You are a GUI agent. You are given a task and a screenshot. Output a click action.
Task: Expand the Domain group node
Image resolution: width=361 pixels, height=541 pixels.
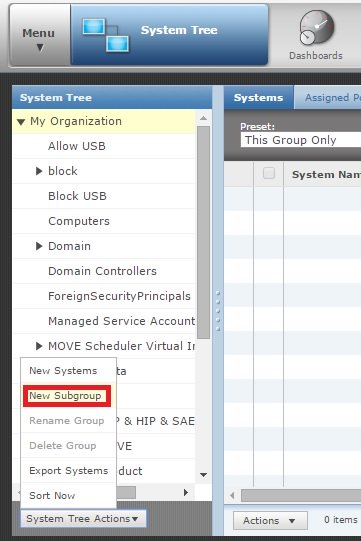click(x=39, y=246)
